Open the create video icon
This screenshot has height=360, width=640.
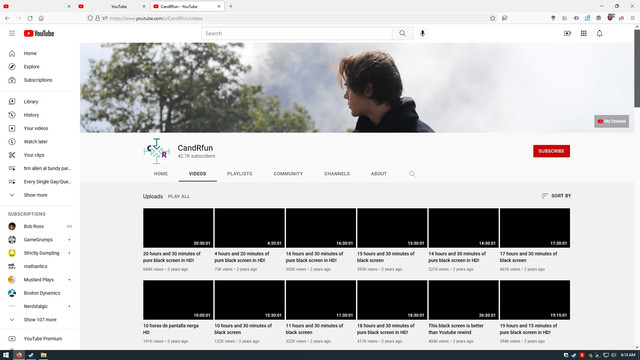(x=567, y=33)
